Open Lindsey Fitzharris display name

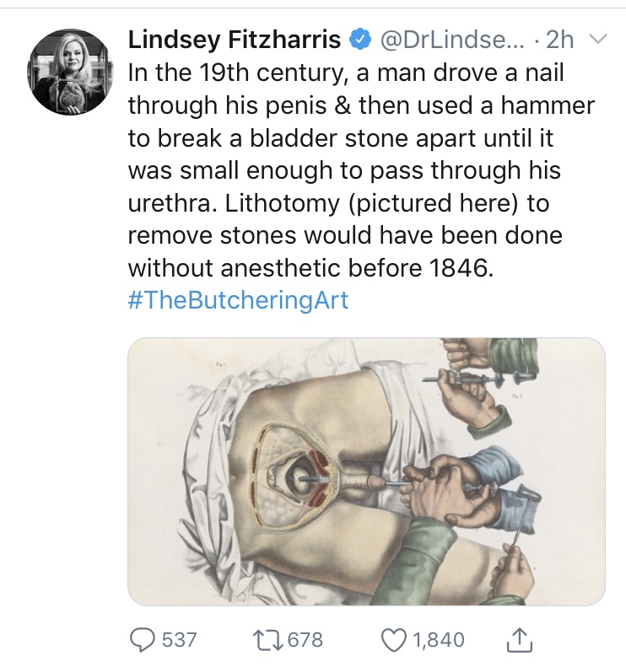[x=234, y=40]
